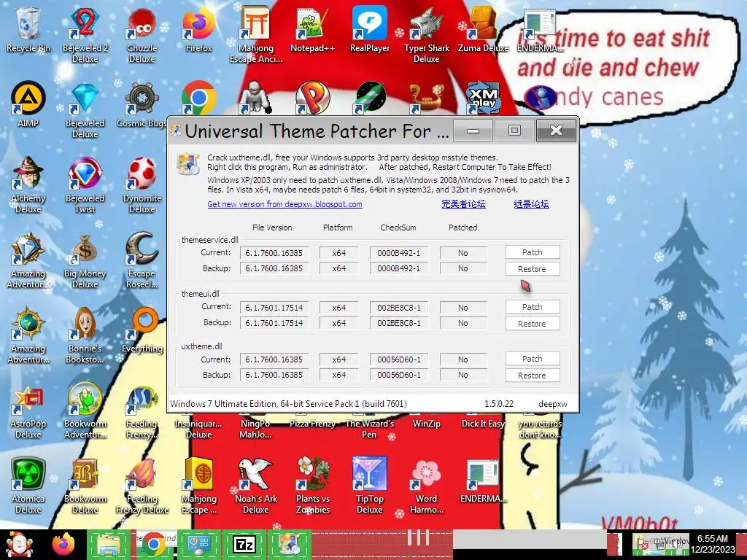Open the Dick It Easy desktop shortcut

click(x=483, y=424)
